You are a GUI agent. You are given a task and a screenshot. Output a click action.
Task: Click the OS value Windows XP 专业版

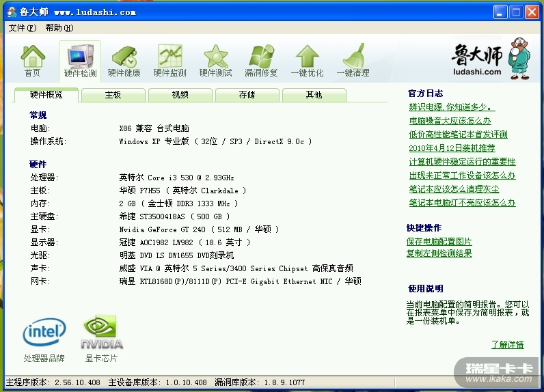point(215,141)
